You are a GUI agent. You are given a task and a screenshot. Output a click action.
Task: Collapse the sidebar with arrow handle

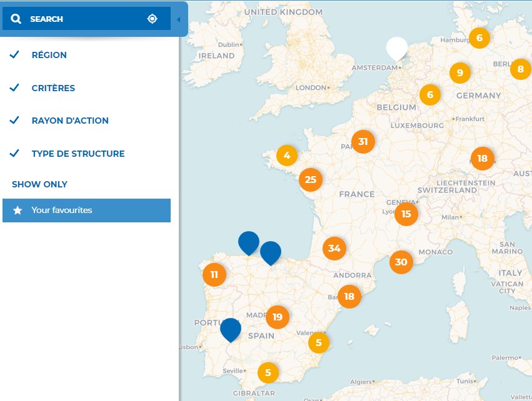click(178, 19)
